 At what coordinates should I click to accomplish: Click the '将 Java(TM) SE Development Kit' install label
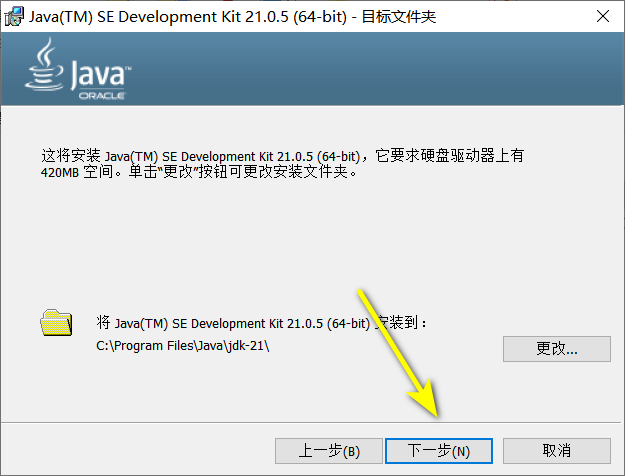(x=261, y=323)
